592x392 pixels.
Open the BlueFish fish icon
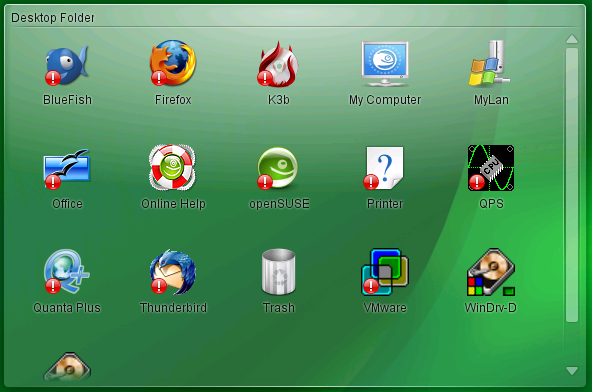(x=67, y=65)
